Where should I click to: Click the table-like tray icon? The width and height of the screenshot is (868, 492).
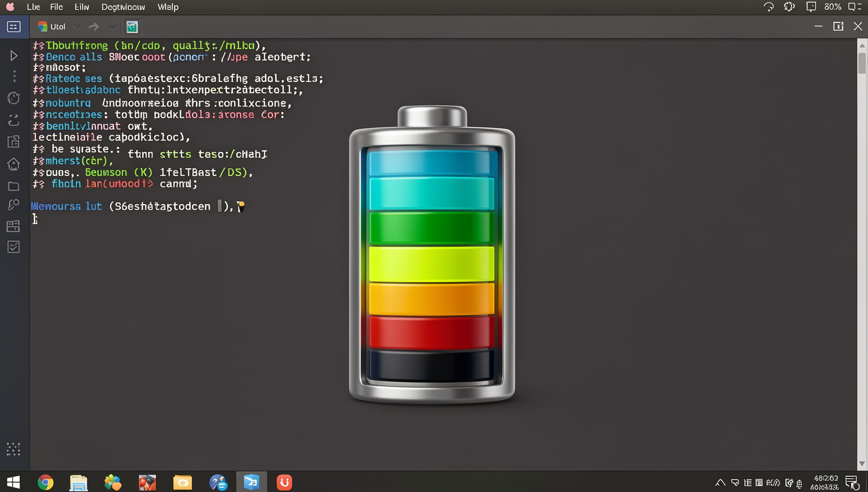pos(759,482)
